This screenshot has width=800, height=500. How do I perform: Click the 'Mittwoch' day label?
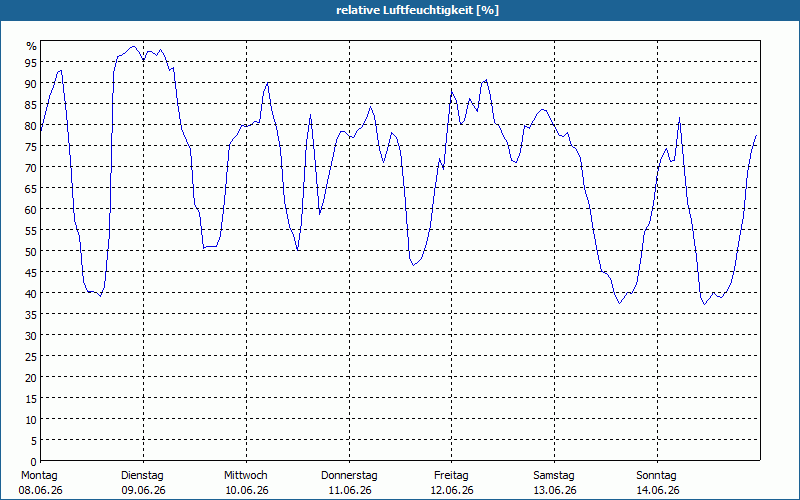coord(245,475)
